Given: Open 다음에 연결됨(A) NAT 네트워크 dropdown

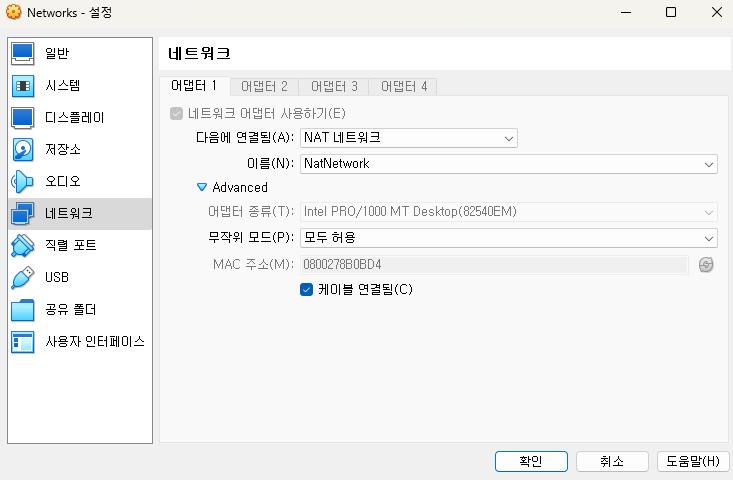Looking at the screenshot, I should (409, 138).
